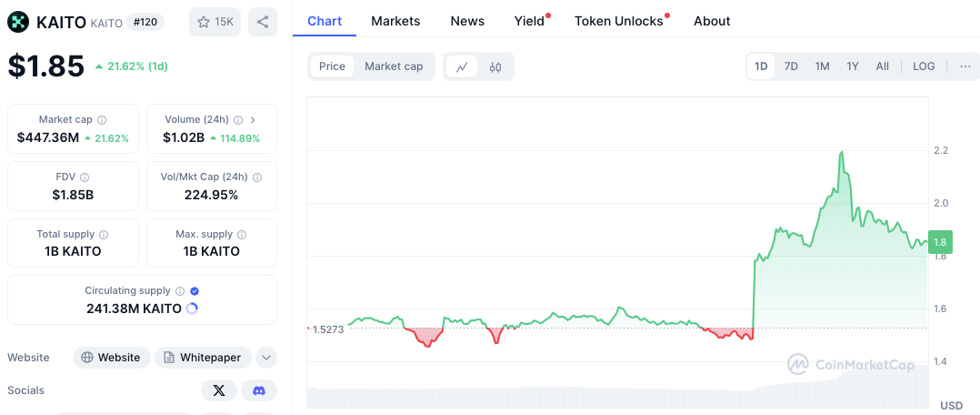Toggle chart to Price view
The image size is (980, 415).
pos(332,66)
